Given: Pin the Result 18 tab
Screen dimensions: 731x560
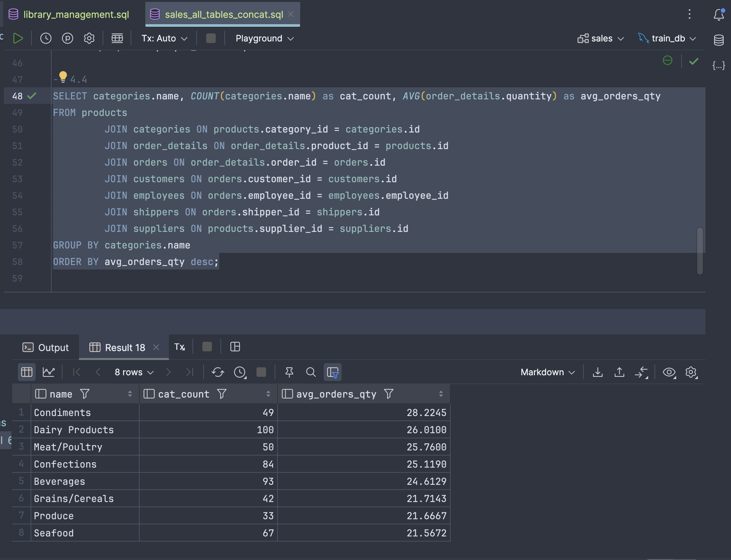Looking at the screenshot, I should click(289, 372).
